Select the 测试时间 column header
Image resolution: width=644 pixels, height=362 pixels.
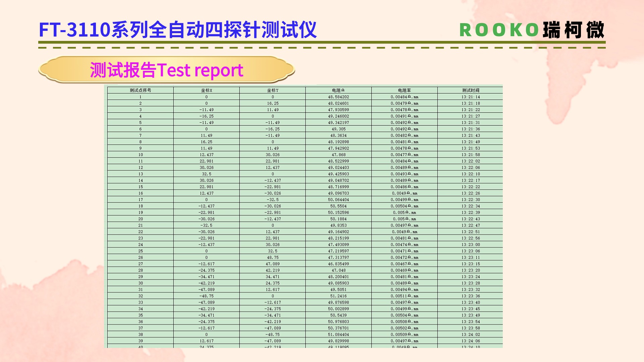point(471,90)
